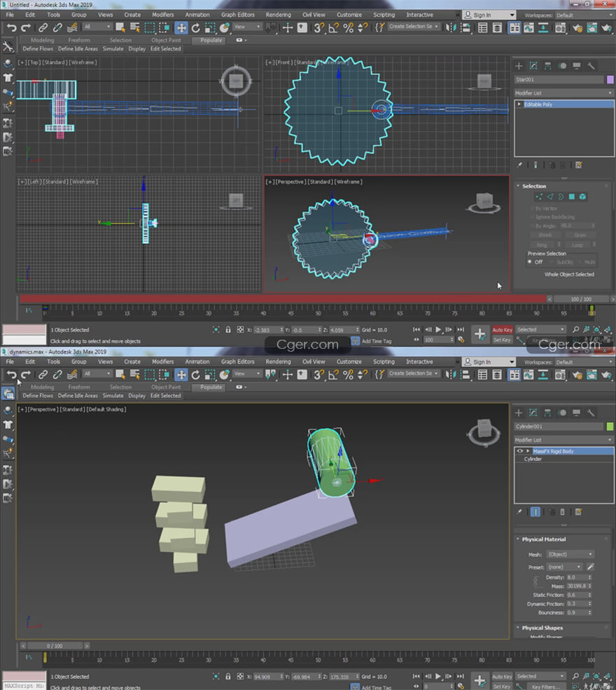The image size is (616, 690).
Task: Open the Scripting menu in dynamics.max window
Action: 384,361
